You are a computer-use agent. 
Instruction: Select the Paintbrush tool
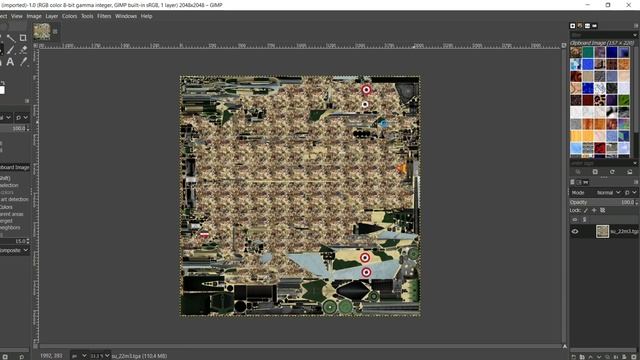click(x=11, y=50)
